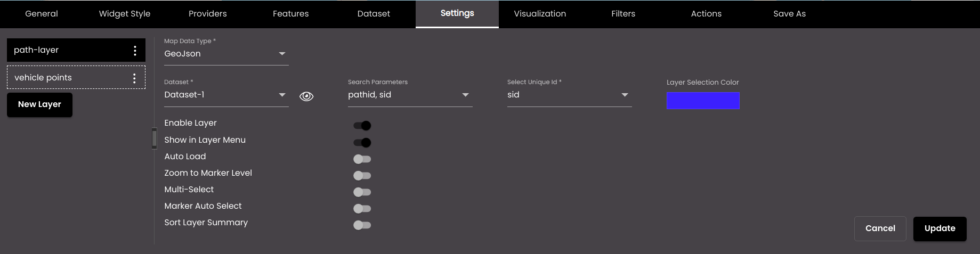Open the blue Layer Selection Color swatch

(703, 101)
